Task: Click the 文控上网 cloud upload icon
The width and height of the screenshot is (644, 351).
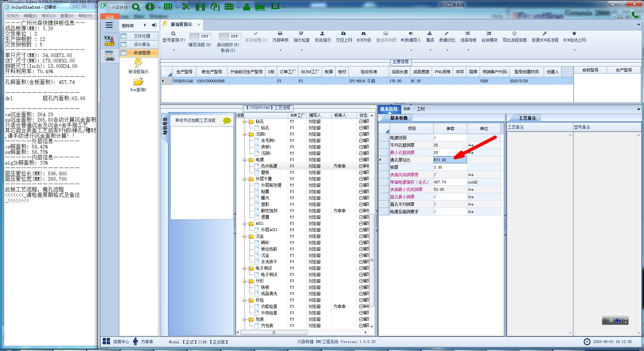Action: coord(343,34)
